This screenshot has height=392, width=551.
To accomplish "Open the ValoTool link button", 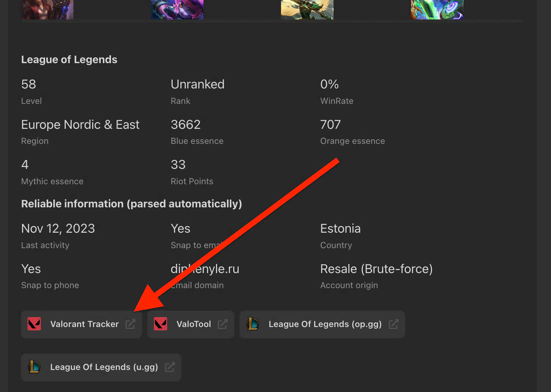I will coord(191,324).
